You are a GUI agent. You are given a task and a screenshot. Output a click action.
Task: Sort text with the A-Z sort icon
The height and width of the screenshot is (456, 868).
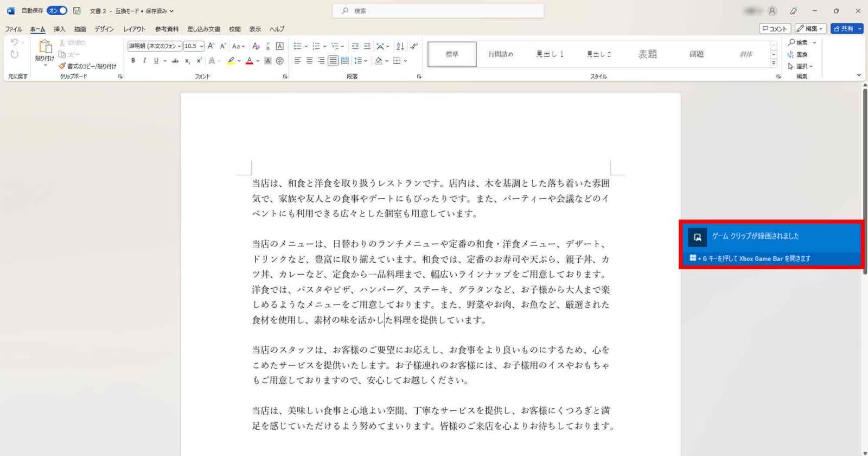point(400,46)
